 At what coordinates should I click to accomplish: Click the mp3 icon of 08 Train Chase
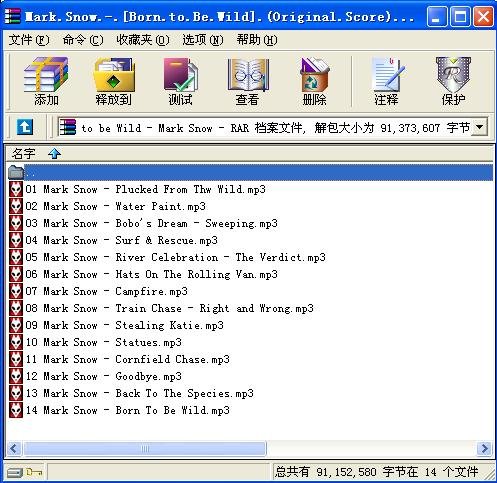(x=16, y=308)
